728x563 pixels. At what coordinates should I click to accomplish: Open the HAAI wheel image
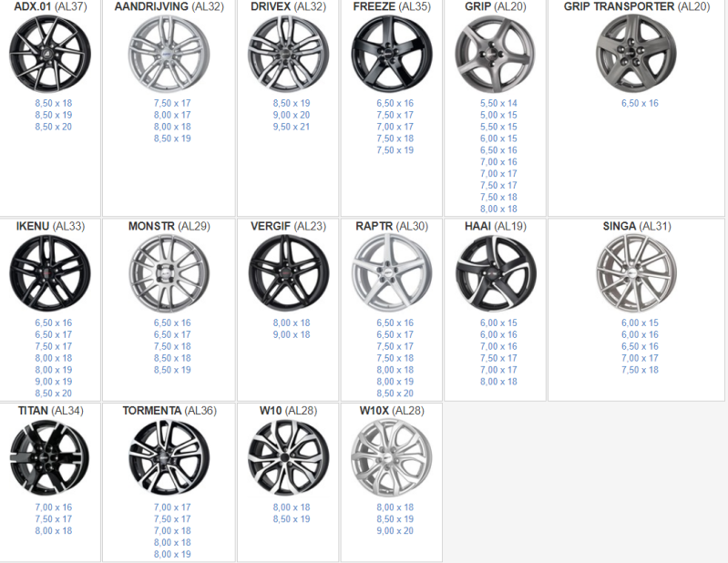(496, 273)
